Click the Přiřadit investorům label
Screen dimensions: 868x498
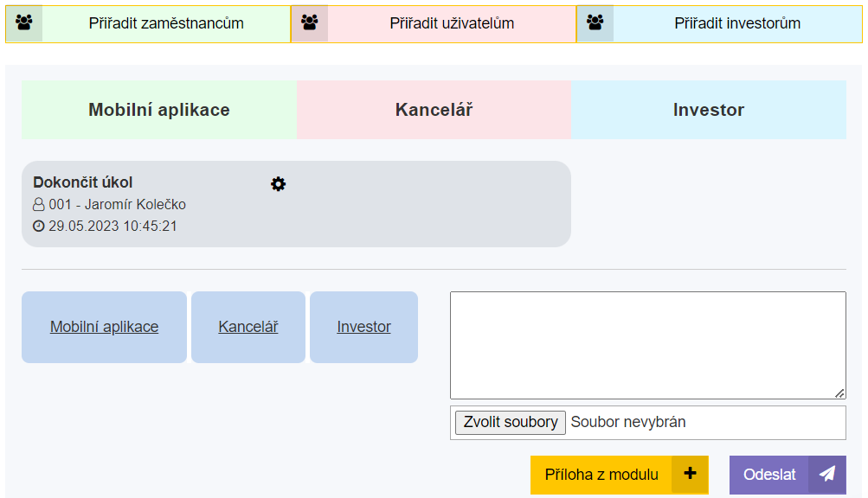(737, 23)
